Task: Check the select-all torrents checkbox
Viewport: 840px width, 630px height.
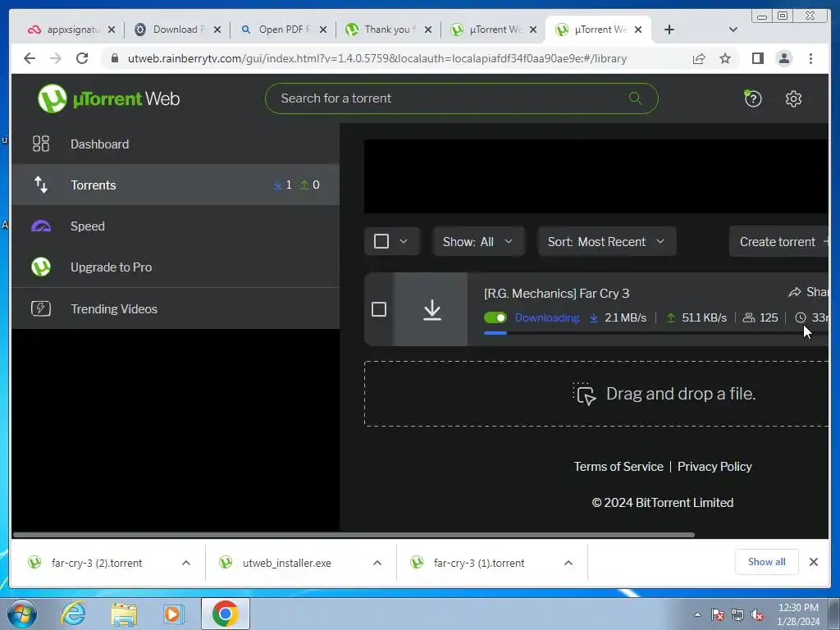Action: [381, 241]
